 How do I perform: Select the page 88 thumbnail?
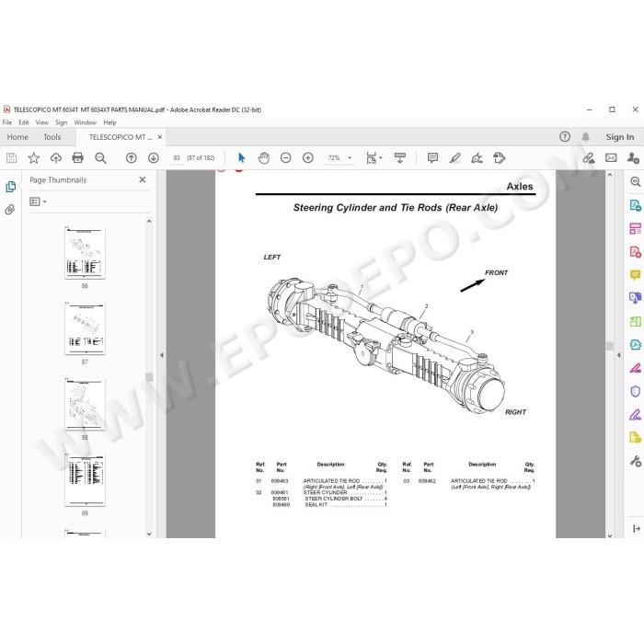[x=85, y=404]
